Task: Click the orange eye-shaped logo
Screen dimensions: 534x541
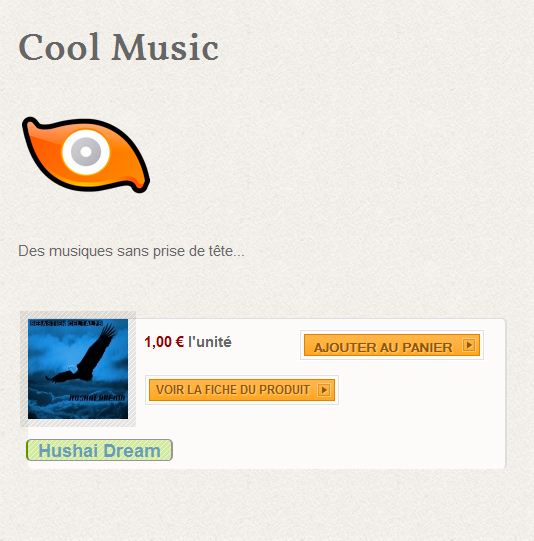Action: click(86, 154)
